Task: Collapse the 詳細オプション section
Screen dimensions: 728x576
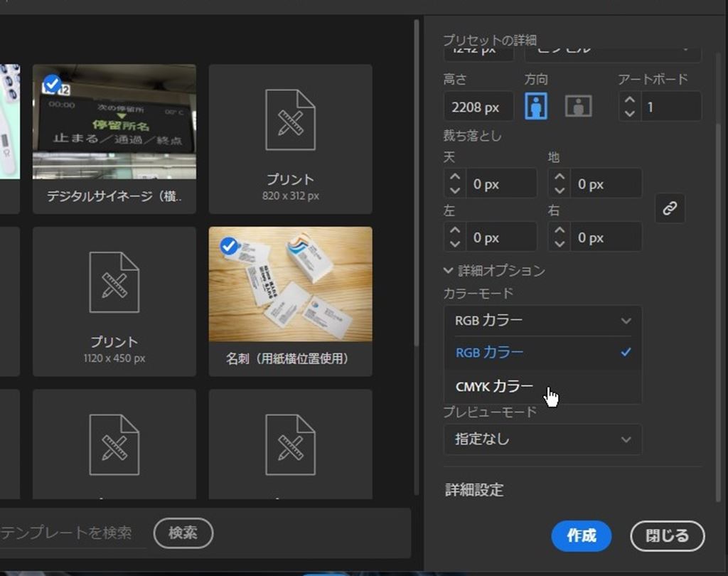Action: [448, 270]
